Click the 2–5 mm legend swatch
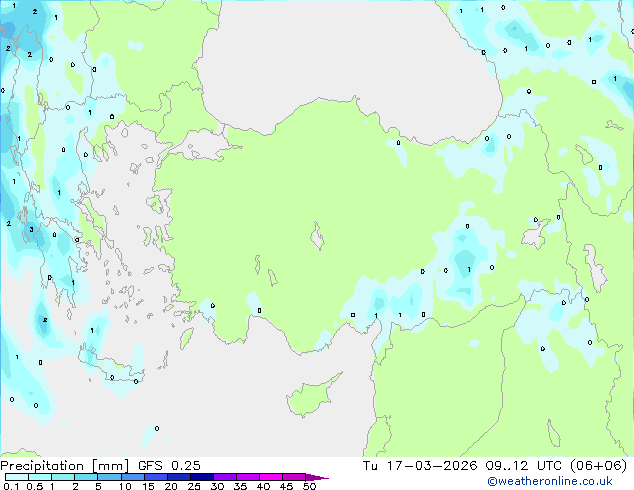The width and height of the screenshot is (634, 490). [x=86, y=477]
